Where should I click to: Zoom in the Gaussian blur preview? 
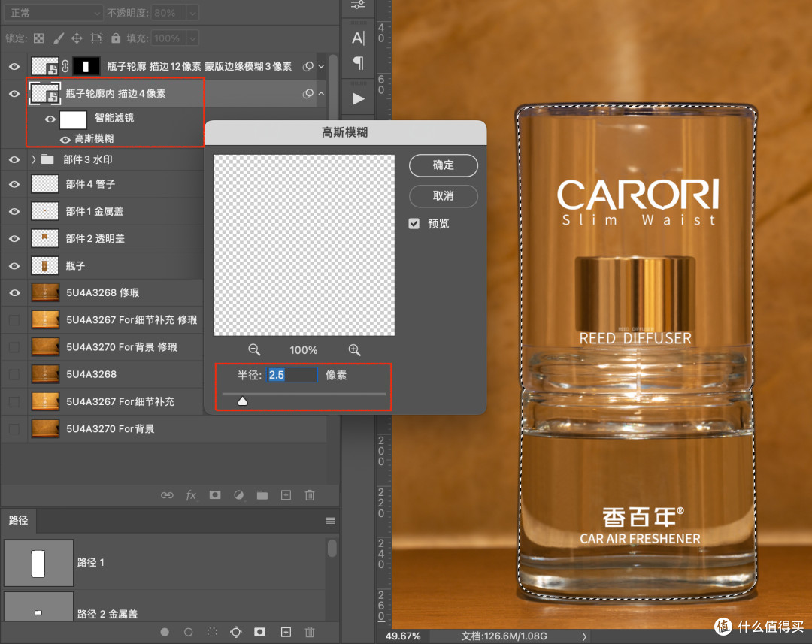pos(354,350)
